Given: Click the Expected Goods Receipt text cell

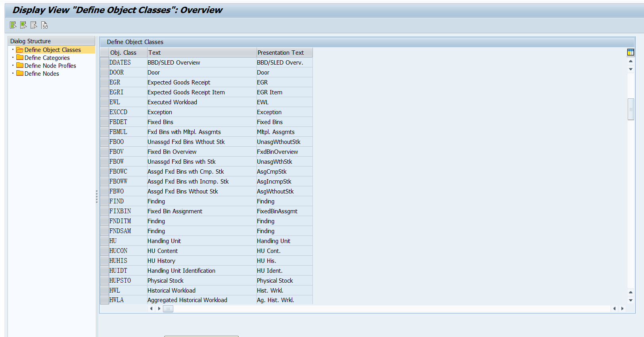Looking at the screenshot, I should [201, 82].
